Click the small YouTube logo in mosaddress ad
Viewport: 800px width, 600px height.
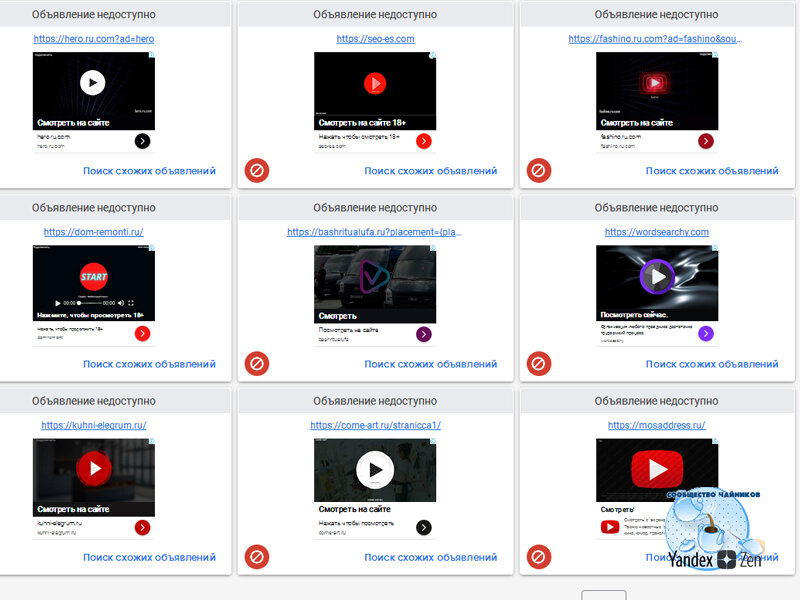click(x=610, y=527)
